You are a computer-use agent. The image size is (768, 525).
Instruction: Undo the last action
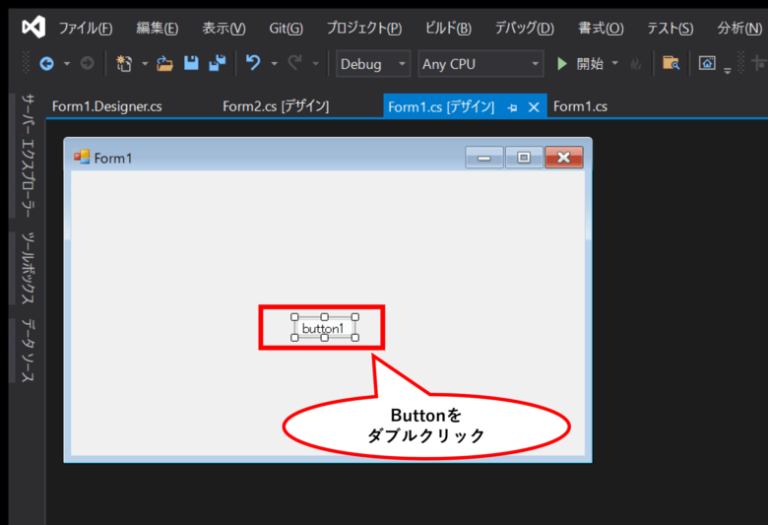[x=253, y=63]
